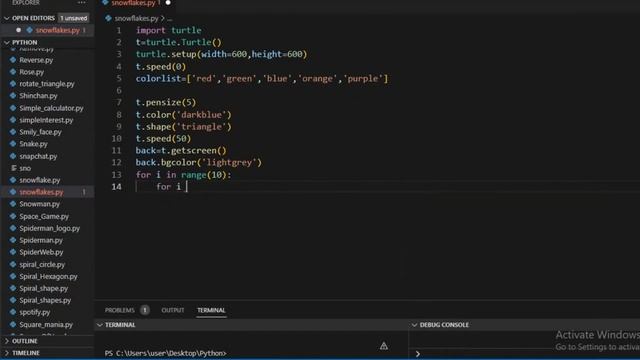This screenshot has width=640, height=360.
Task: Expand the Timeline section
Action: tap(7, 353)
